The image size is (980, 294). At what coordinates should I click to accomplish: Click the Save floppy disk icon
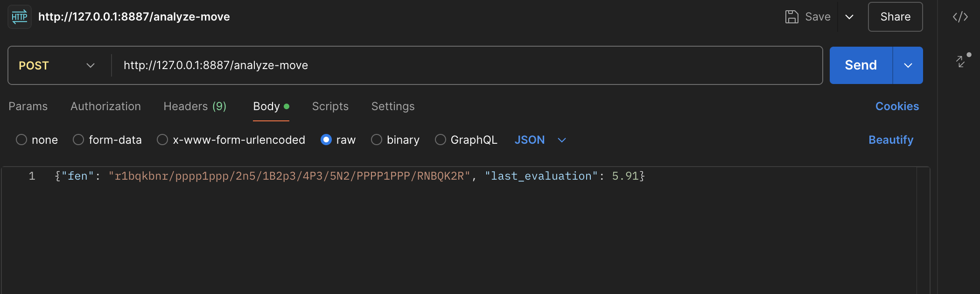(791, 17)
